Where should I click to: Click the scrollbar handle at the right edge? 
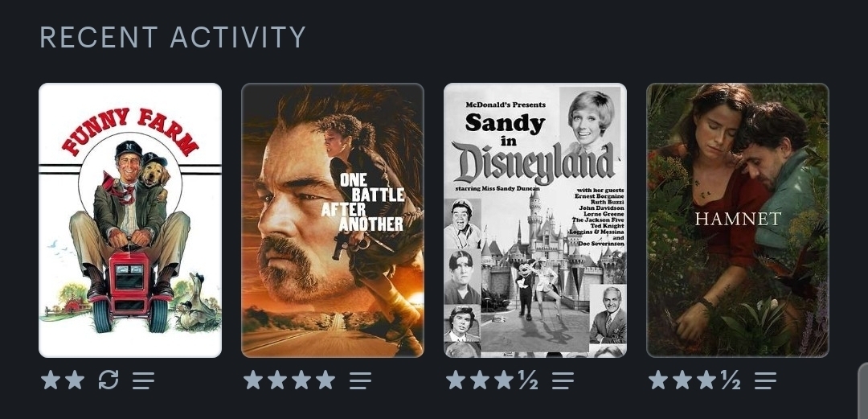[863, 391]
